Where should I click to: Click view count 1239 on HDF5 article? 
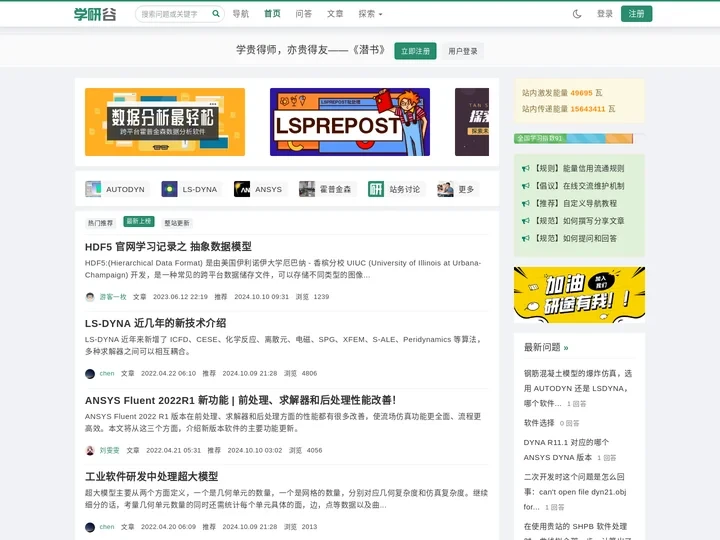pyautogui.click(x=321, y=297)
